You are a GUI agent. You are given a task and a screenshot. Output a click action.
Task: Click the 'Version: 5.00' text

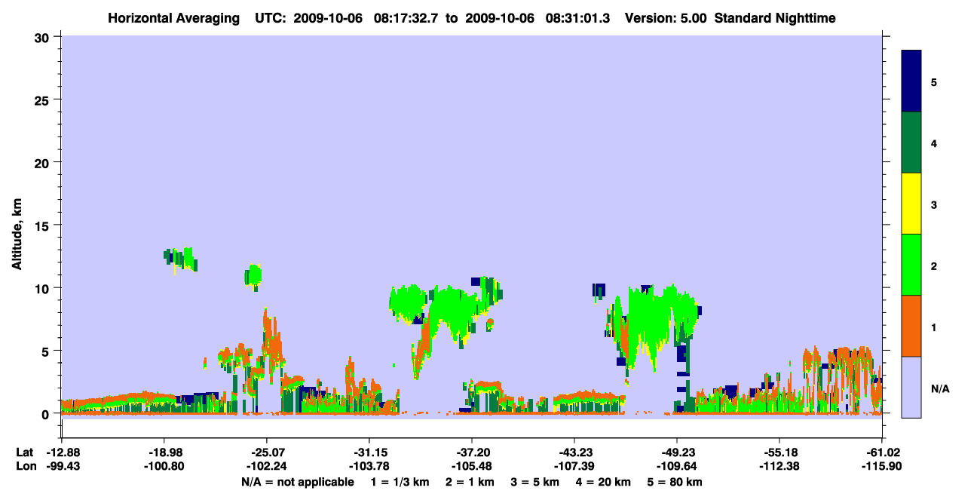coord(666,17)
